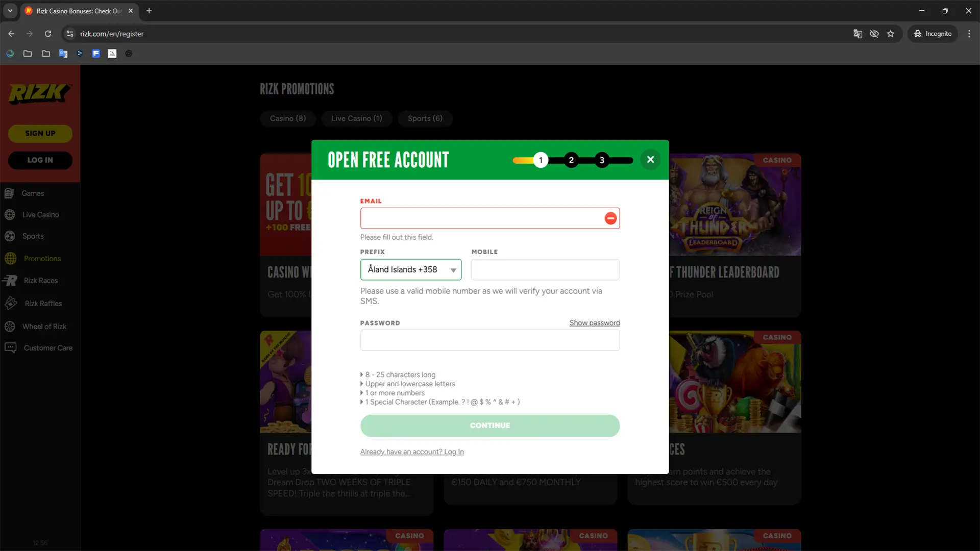Click the Games icon in sidebar
The width and height of the screenshot is (980, 551).
click(9, 193)
